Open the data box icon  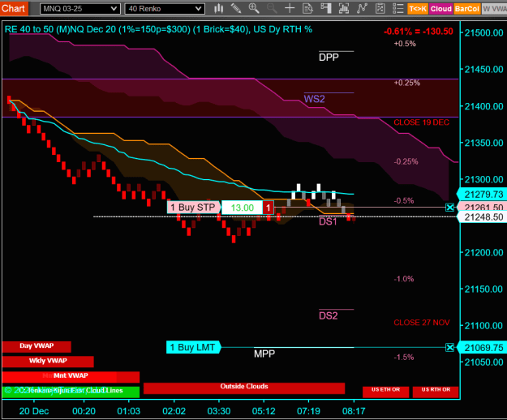pos(307,9)
